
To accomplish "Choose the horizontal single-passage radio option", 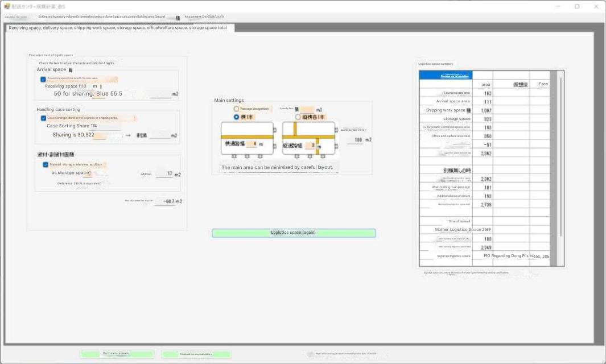I will [x=237, y=117].
